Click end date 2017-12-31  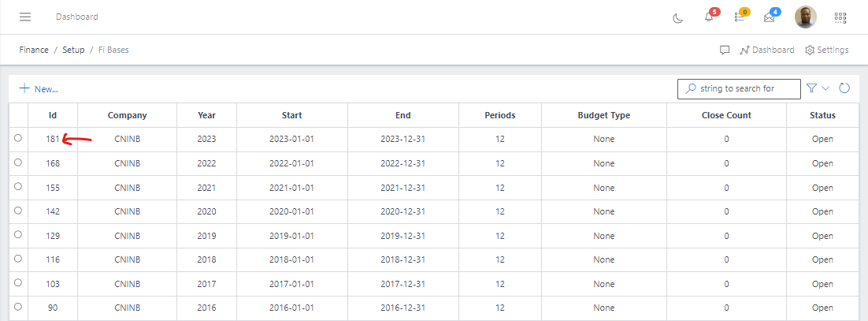[x=403, y=284]
